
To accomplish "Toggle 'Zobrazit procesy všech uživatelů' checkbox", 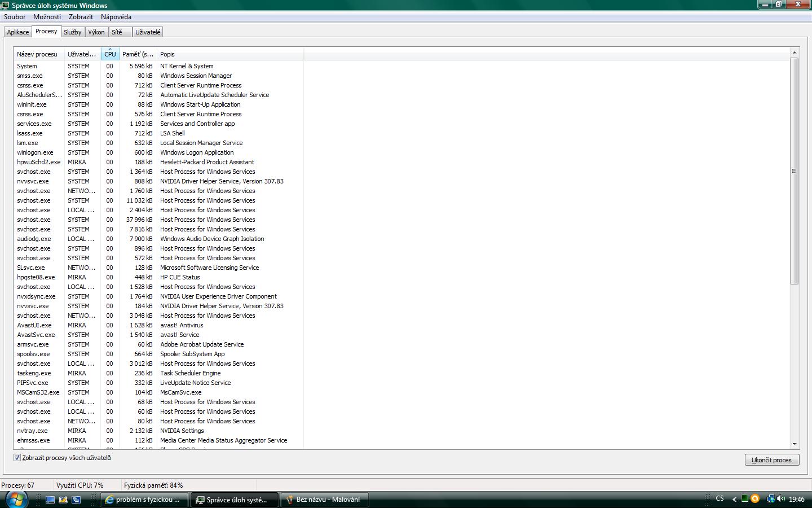I will (x=17, y=458).
